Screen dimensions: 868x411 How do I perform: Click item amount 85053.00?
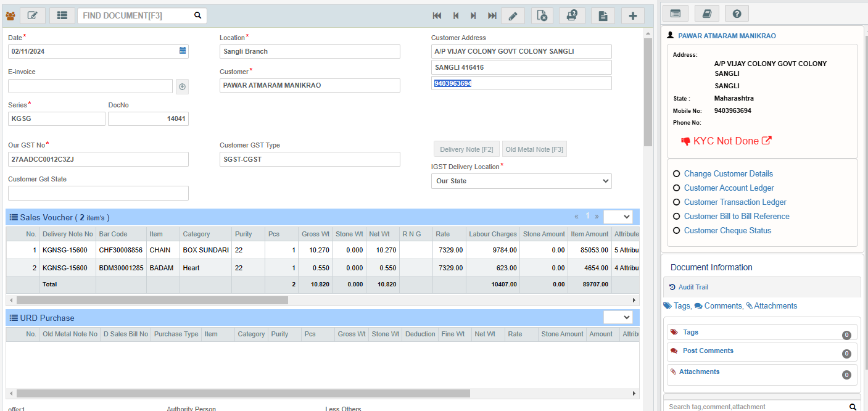pyautogui.click(x=589, y=250)
